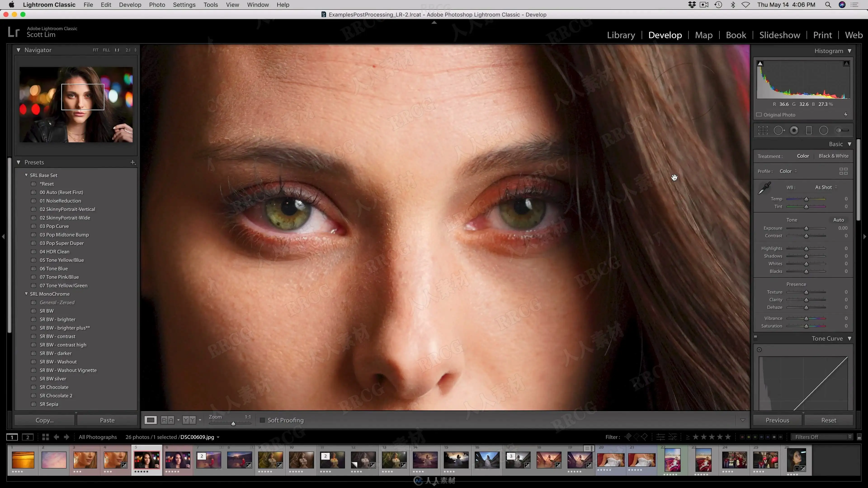868x488 pixels.
Task: Click the Exposure slider handle
Action: (806, 228)
